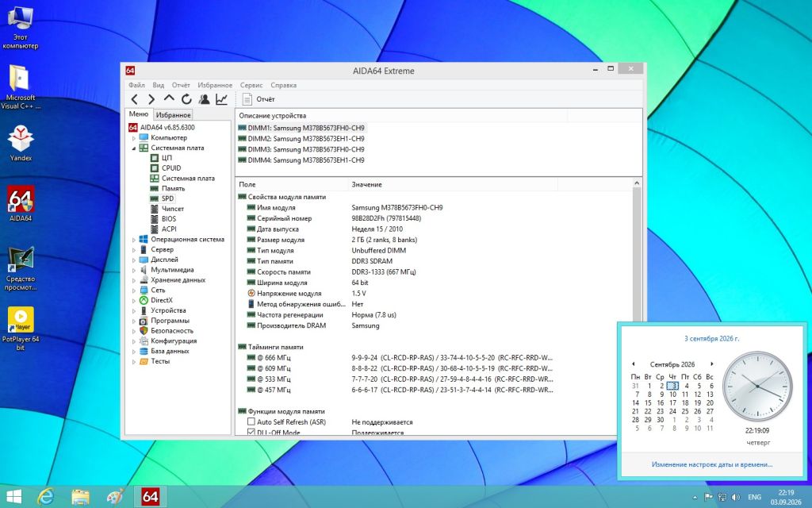Image resolution: width=812 pixels, height=508 pixels.
Task: Open Изменение настроек даты и времени link
Action: 711,464
